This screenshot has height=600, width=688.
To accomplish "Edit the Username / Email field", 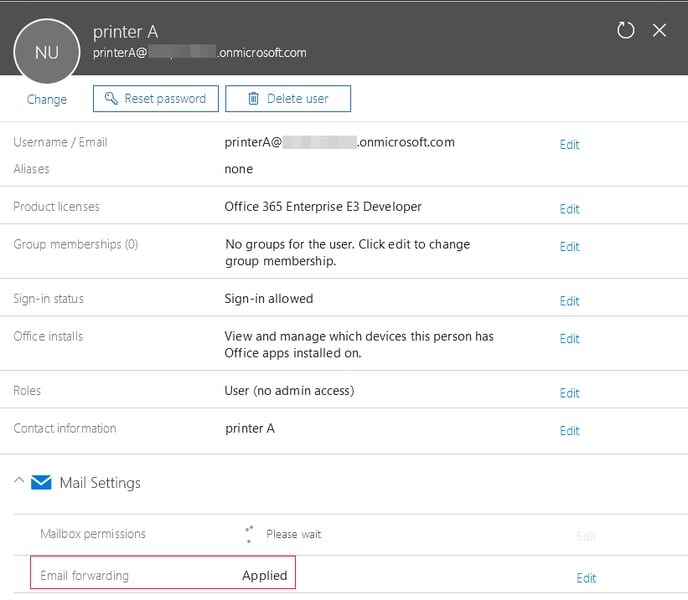I will point(569,145).
